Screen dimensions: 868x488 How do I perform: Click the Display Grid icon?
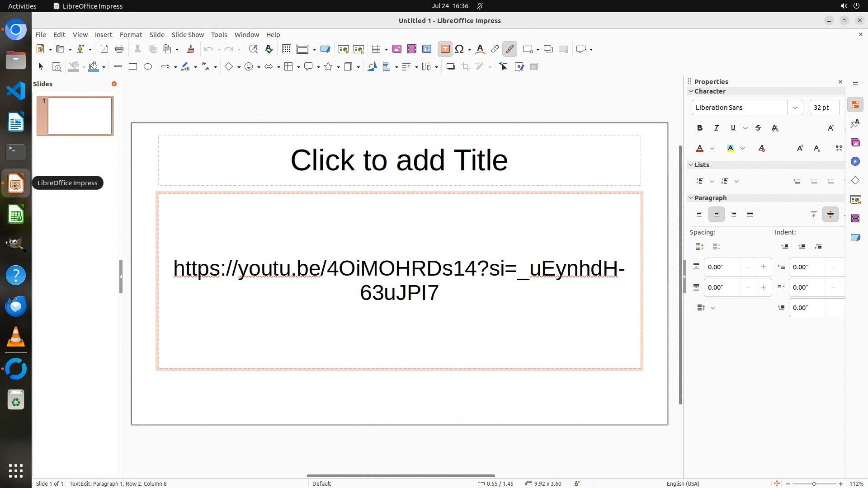pos(286,49)
